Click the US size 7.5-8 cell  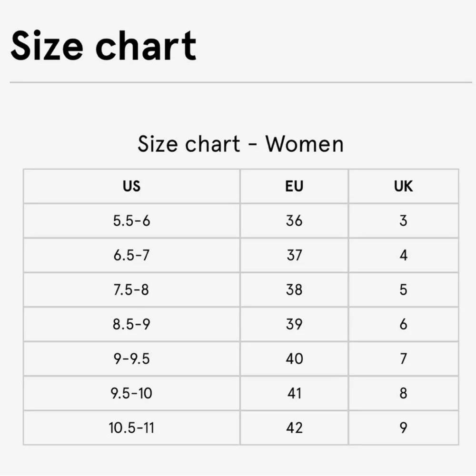pyautogui.click(x=131, y=289)
